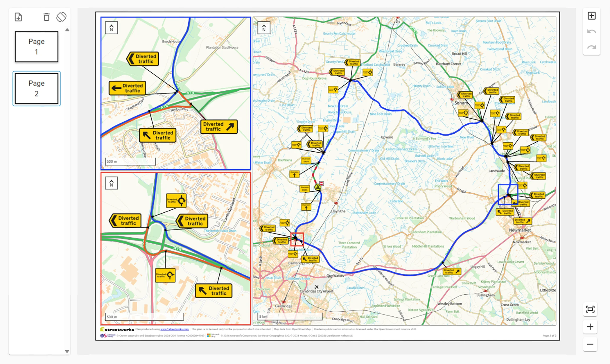This screenshot has height=364, width=610.
Task: Add a new page to the plan
Action: 19,17
